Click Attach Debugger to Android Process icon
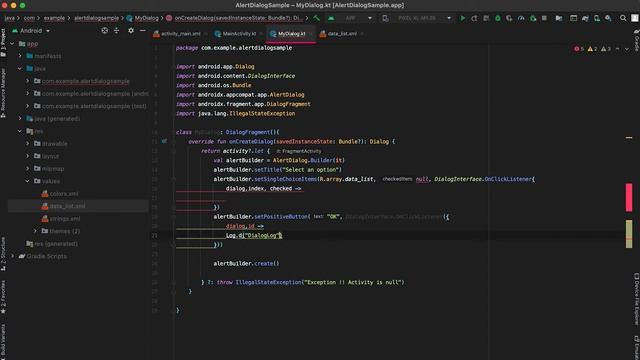The width and height of the screenshot is (640, 360). pyautogui.click(x=533, y=18)
